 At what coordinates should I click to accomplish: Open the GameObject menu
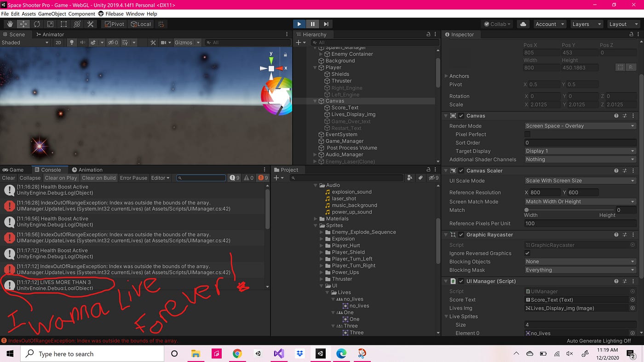coord(52,14)
